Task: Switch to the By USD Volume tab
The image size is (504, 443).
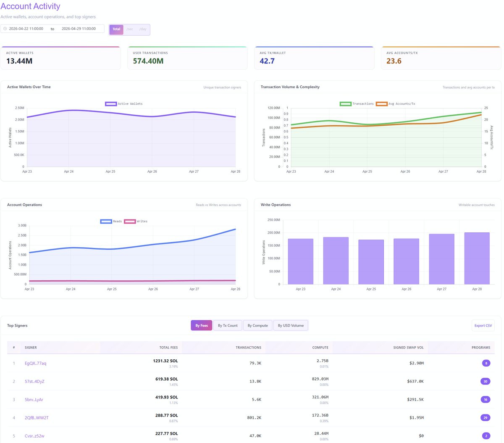Action: (x=291, y=325)
